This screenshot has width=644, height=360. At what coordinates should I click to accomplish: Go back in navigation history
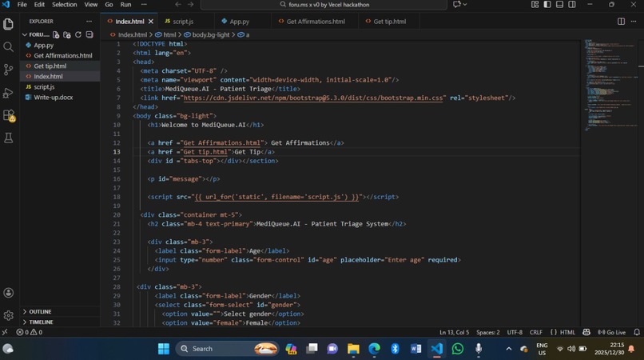[178, 5]
